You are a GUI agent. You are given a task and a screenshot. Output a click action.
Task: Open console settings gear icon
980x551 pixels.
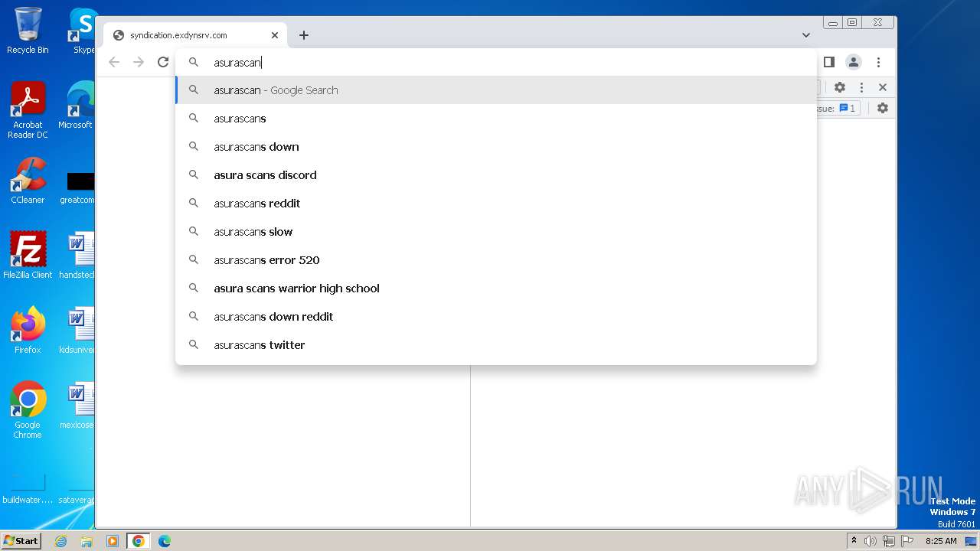point(883,108)
